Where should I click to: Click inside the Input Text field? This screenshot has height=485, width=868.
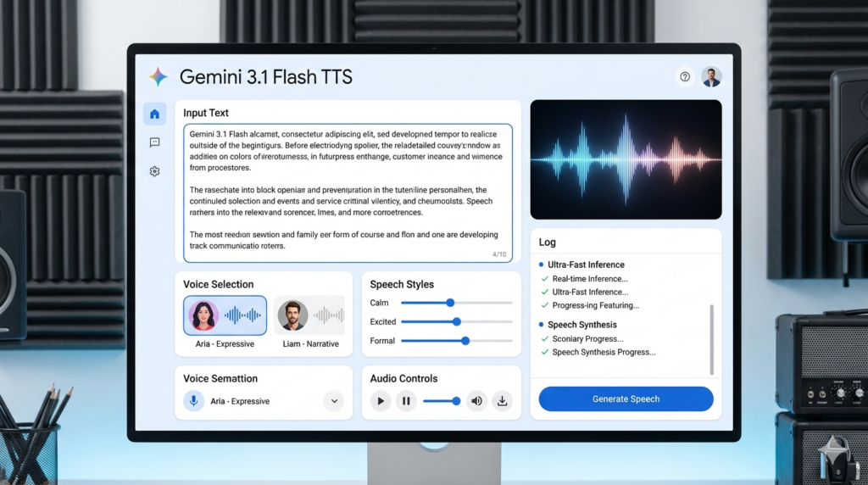pos(348,193)
